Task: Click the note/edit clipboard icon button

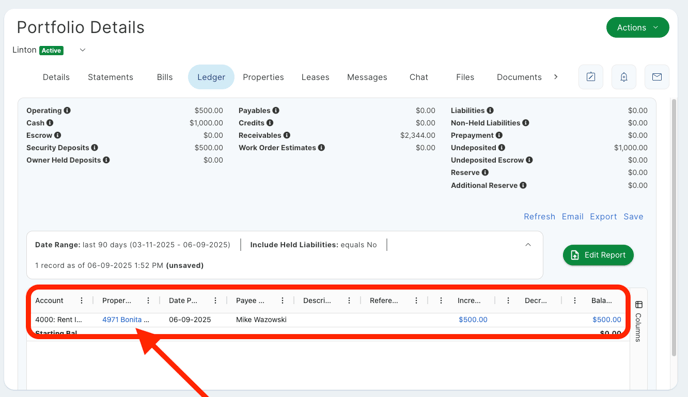Action: [591, 77]
